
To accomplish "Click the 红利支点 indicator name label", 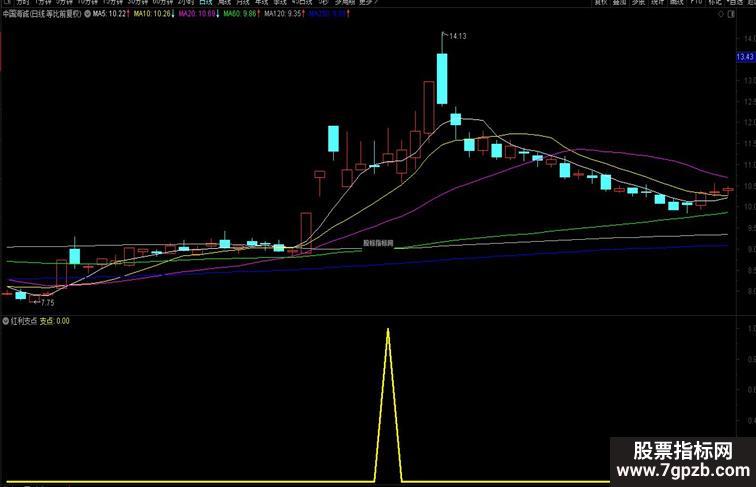I will 24,321.
